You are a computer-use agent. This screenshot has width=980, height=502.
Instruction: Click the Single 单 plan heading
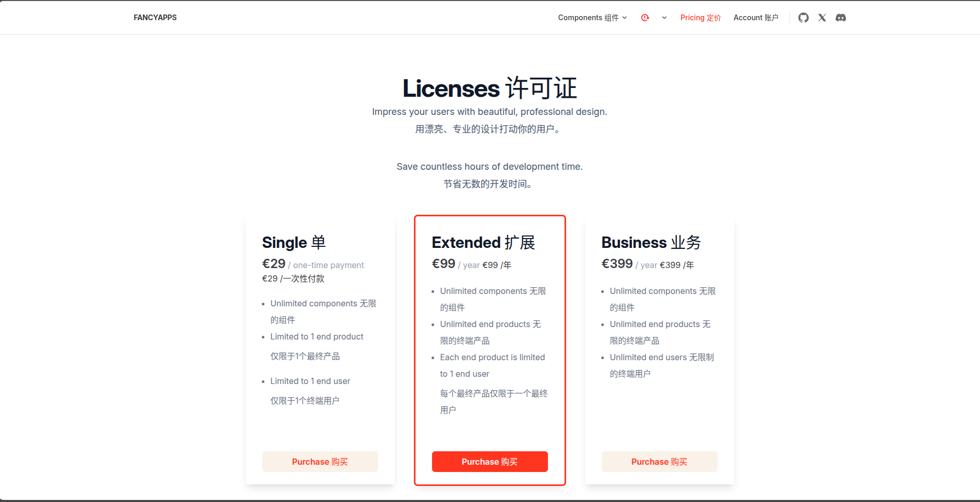(293, 242)
